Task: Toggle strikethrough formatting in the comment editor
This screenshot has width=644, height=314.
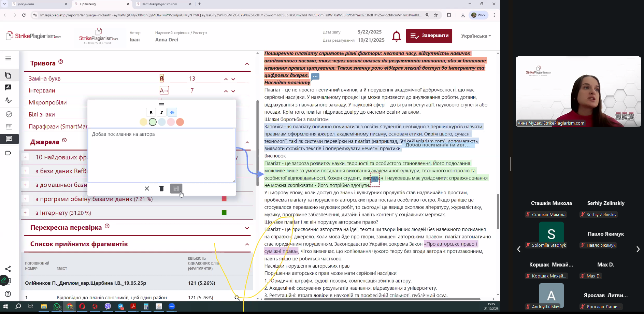Action: point(172,112)
